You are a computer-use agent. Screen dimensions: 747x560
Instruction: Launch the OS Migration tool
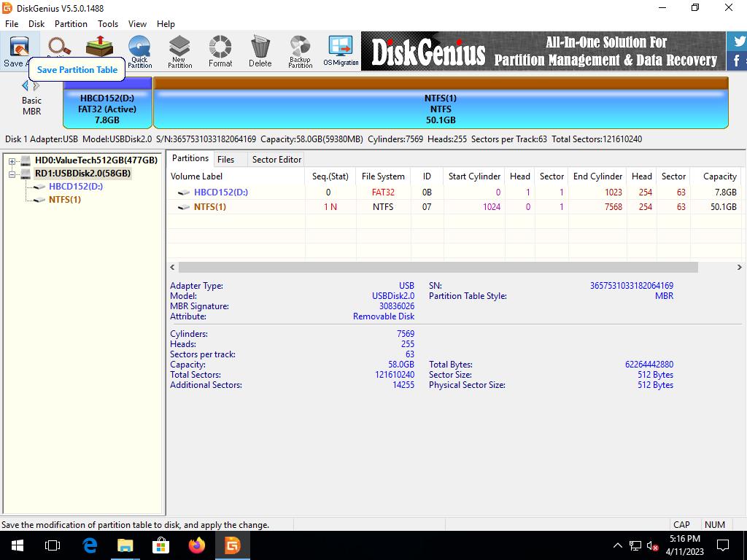tap(341, 52)
